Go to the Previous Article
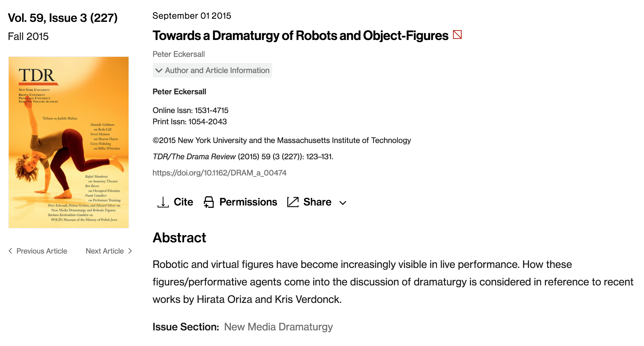Image resolution: width=644 pixels, height=346 pixels. tap(41, 251)
